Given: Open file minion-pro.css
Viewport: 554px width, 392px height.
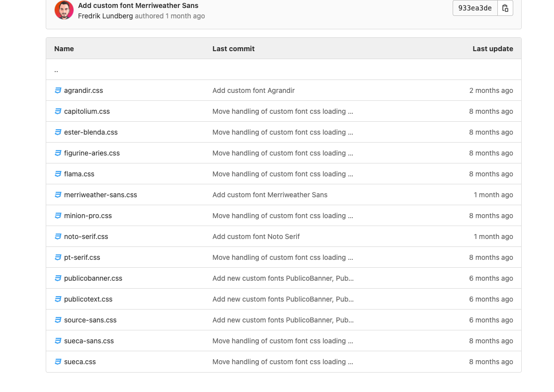Looking at the screenshot, I should click(x=88, y=216).
